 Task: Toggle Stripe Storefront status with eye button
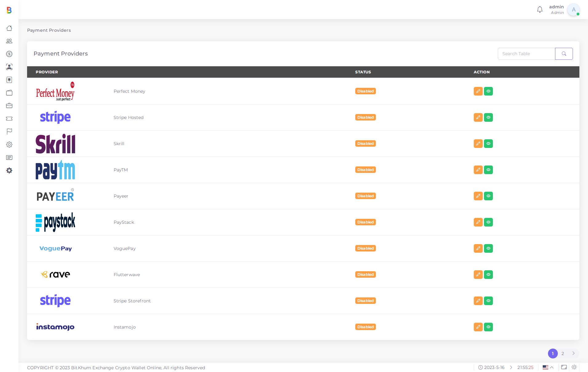click(488, 301)
